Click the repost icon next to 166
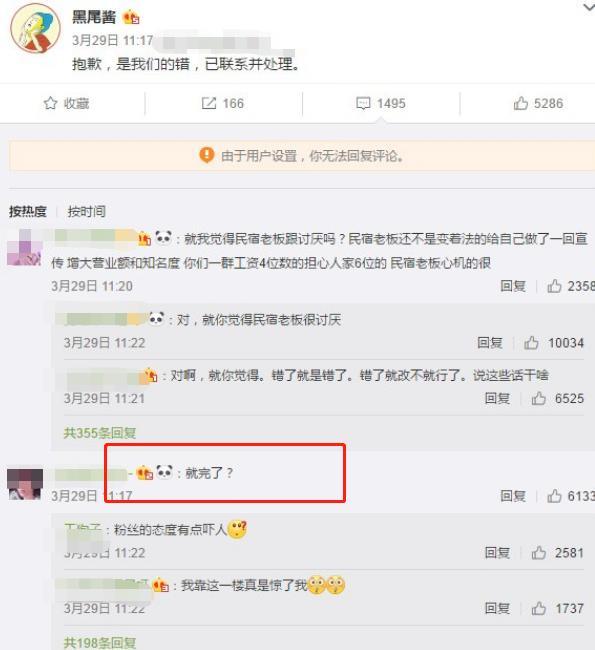The height and width of the screenshot is (650, 595). click(209, 103)
